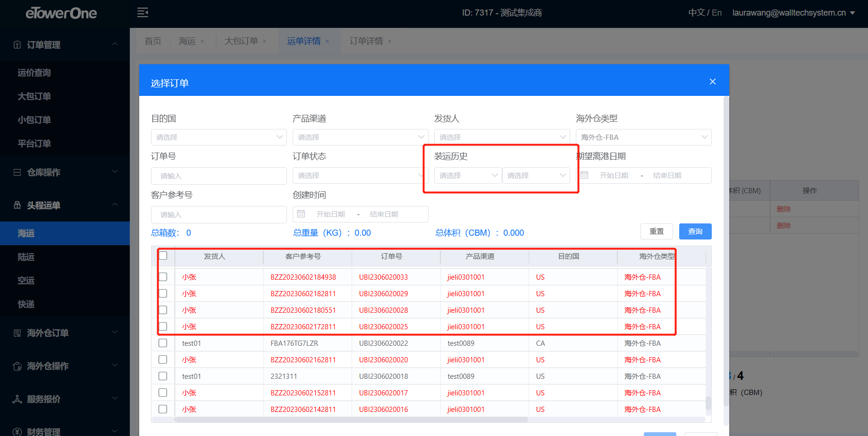Expand the 仓库操作 sidebar section
868x436 pixels.
115,171
